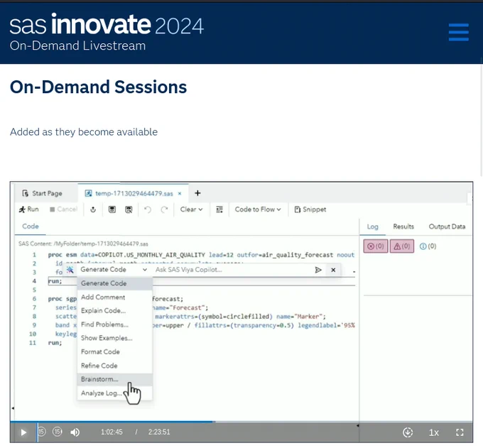Click the format code toolbar icon
The image size is (483, 448).
click(219, 209)
